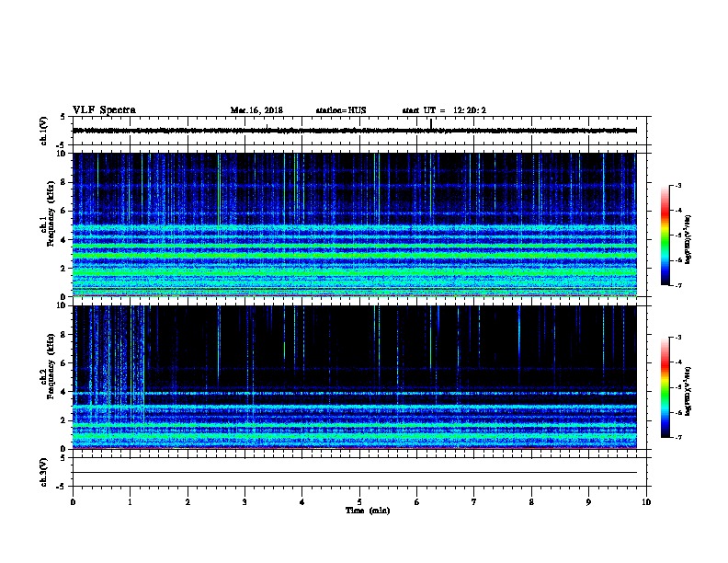The width and height of the screenshot is (728, 563).
Task: Click inside the ch.1 spectrogram panel
Action: (x=355, y=224)
